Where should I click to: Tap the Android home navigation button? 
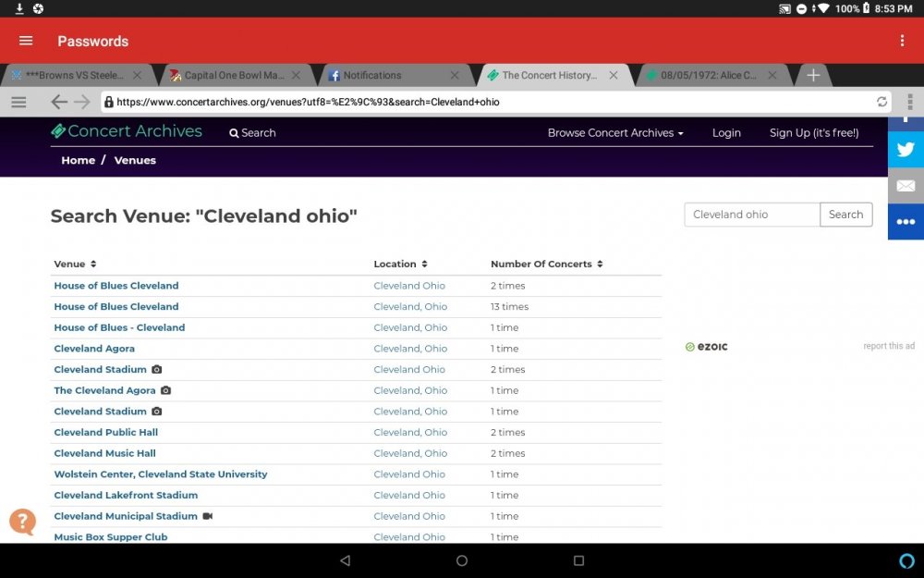pyautogui.click(x=462, y=560)
